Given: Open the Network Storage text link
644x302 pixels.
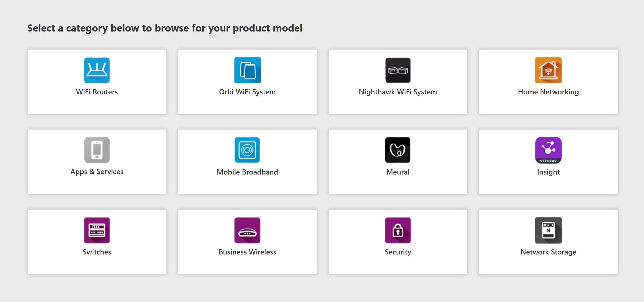Looking at the screenshot, I should 548,252.
